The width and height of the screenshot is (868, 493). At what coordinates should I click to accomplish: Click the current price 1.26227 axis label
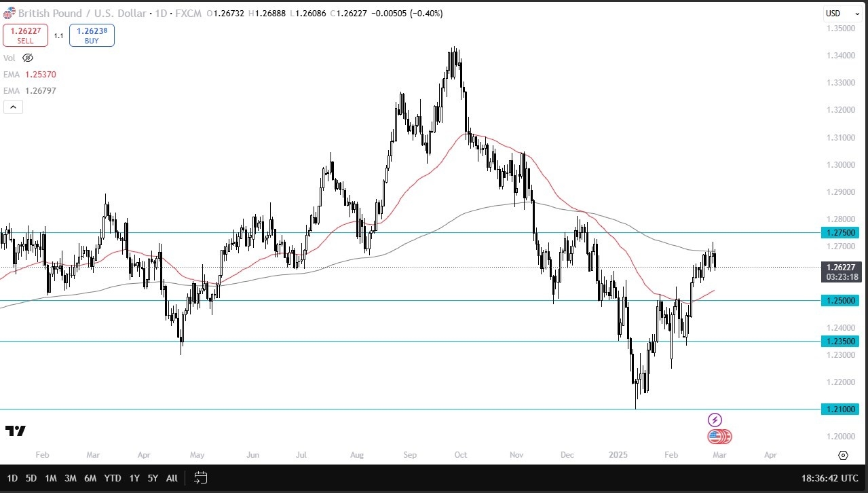click(840, 267)
